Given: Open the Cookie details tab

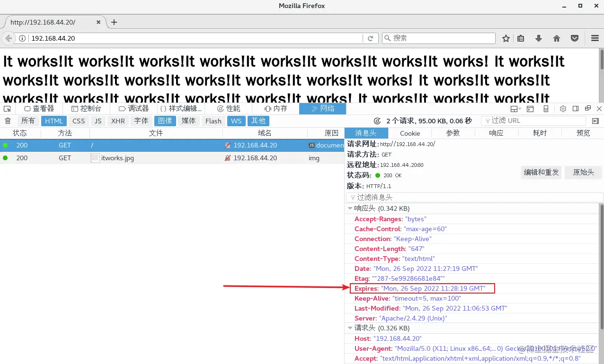Looking at the screenshot, I should pos(410,133).
